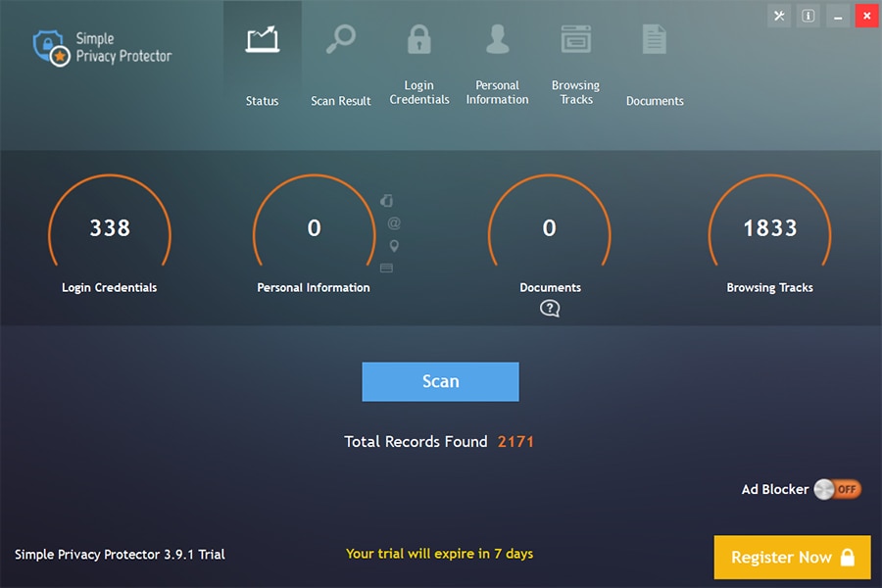Click the blue Scan button
The image size is (882, 588).
440,381
